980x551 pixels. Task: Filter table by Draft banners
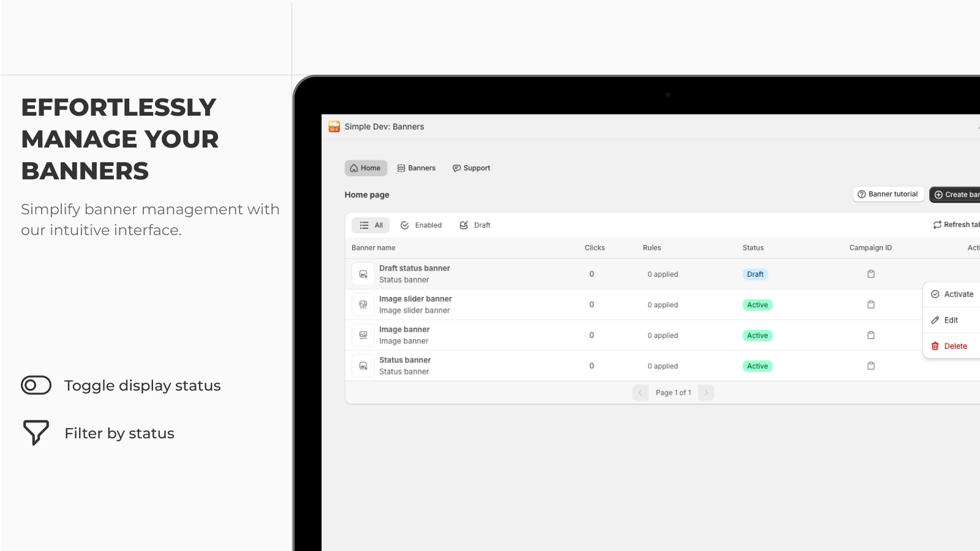(x=475, y=225)
